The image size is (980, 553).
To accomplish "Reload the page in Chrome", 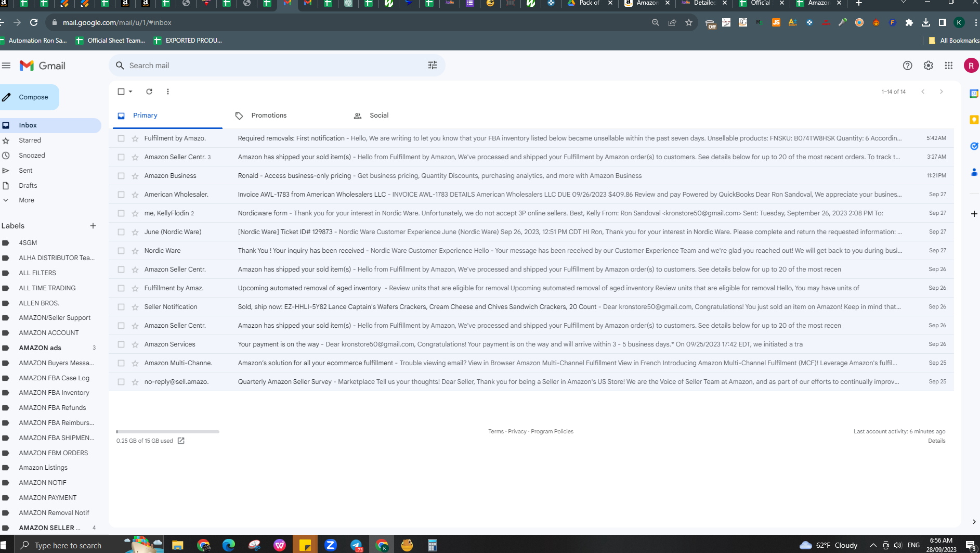I will coord(34,22).
